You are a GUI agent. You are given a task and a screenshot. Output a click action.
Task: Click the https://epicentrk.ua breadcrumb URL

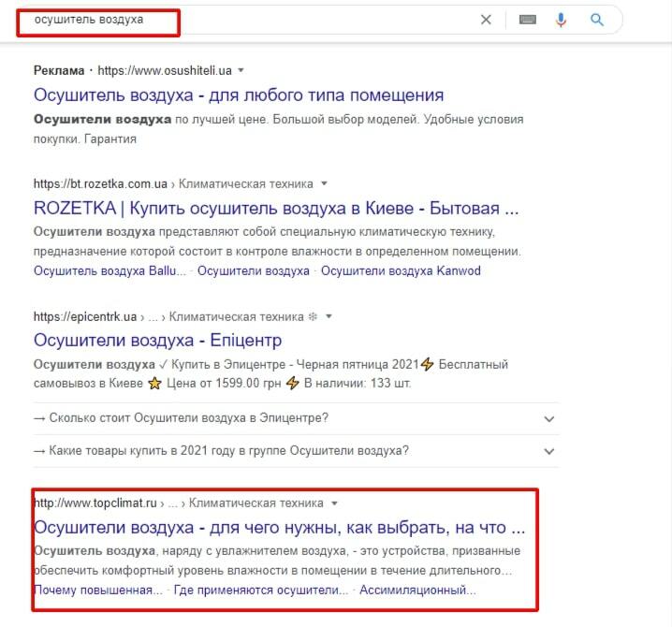pyautogui.click(x=85, y=316)
